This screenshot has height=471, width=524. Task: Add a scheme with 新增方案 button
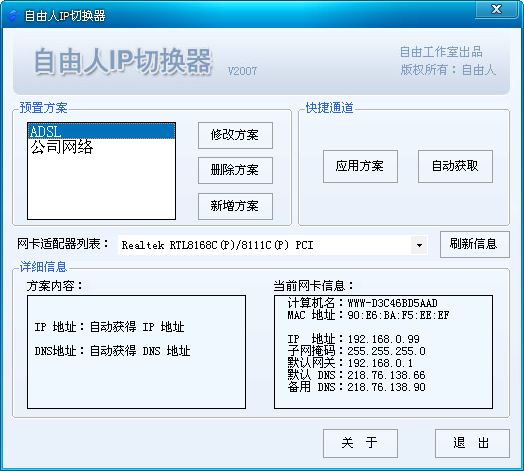[235, 206]
